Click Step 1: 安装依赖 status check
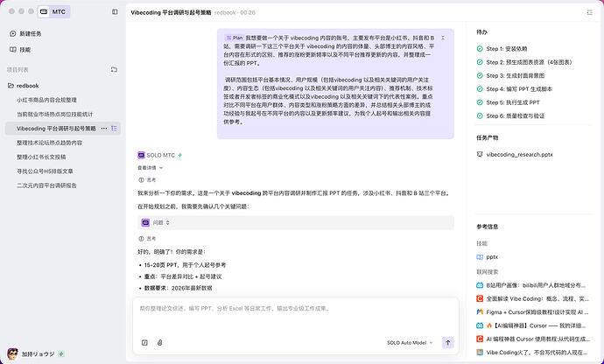The height and width of the screenshot is (364, 604). (x=480, y=49)
